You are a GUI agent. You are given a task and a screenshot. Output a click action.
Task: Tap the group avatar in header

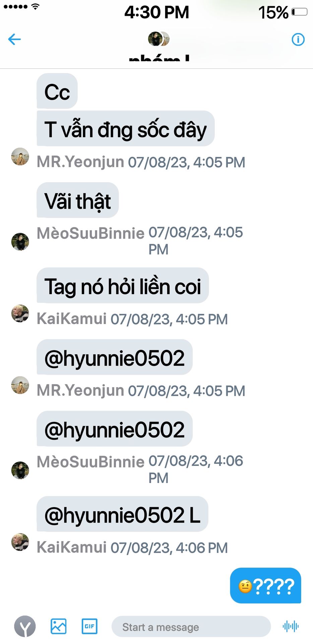click(x=158, y=39)
